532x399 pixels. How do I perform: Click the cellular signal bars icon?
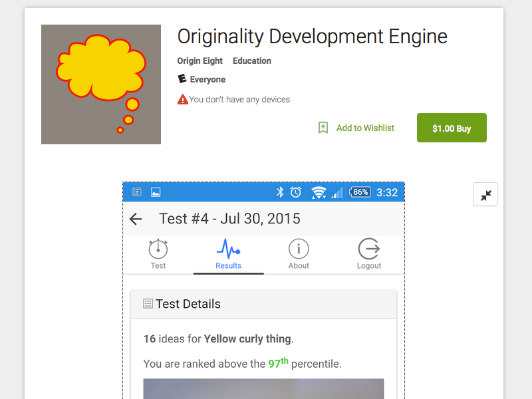pyautogui.click(x=337, y=192)
